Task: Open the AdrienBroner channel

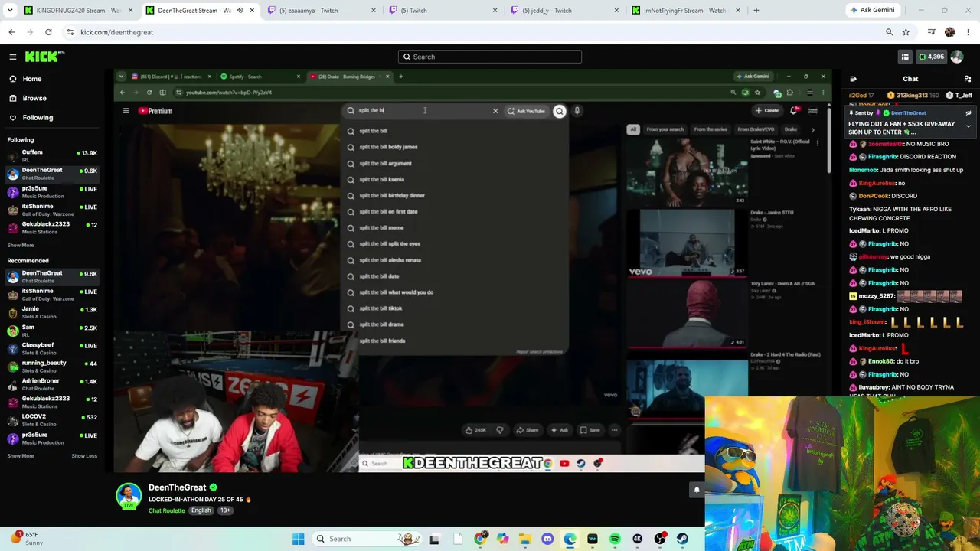Action: 52,384
